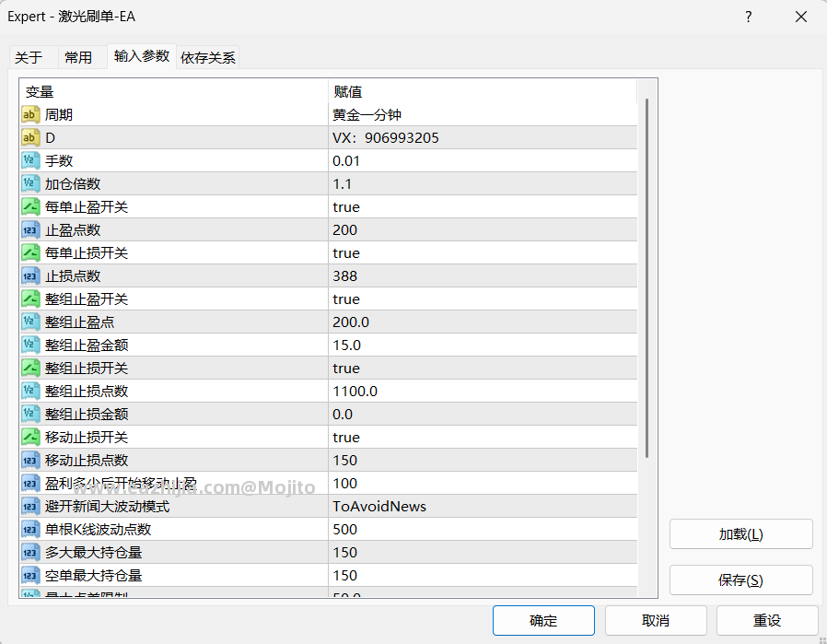Click the double-type icon beside 加仓倍数
Viewport: 827px width, 644px height.
click(x=30, y=183)
